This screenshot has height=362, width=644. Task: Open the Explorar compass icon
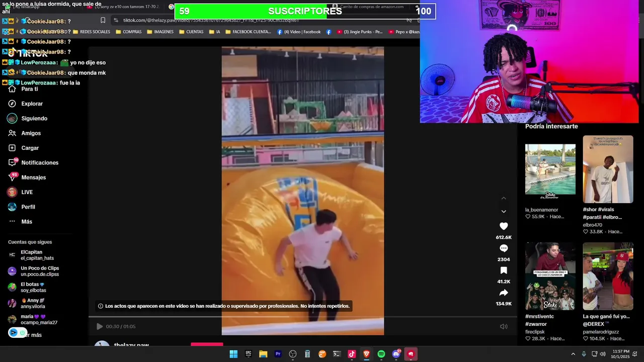point(12,104)
